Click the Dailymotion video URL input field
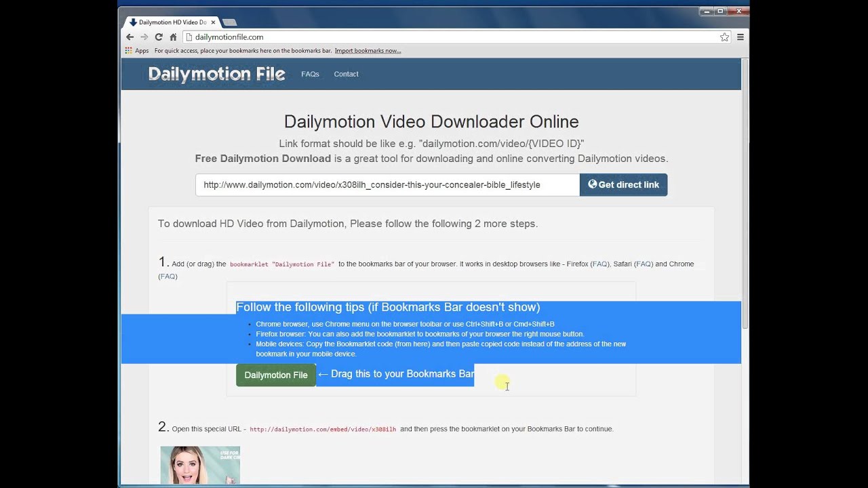 point(387,184)
